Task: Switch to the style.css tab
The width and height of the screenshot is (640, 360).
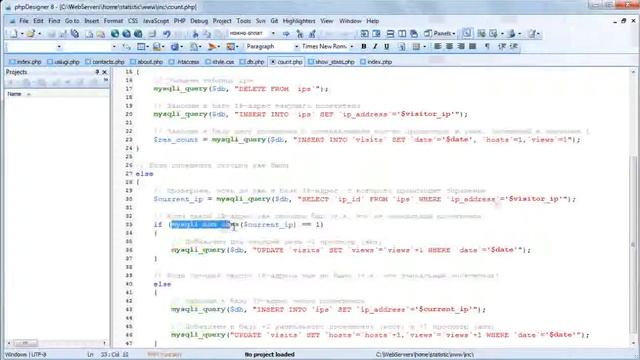Action: 220,62
